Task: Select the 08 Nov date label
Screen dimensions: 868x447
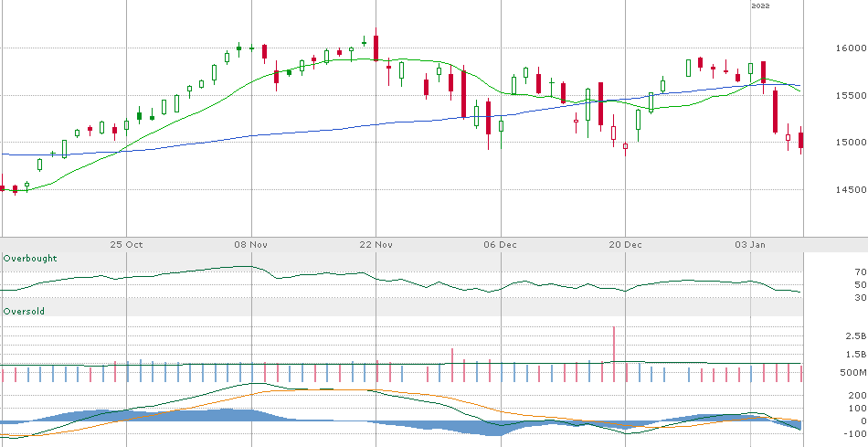Action: pyautogui.click(x=251, y=244)
